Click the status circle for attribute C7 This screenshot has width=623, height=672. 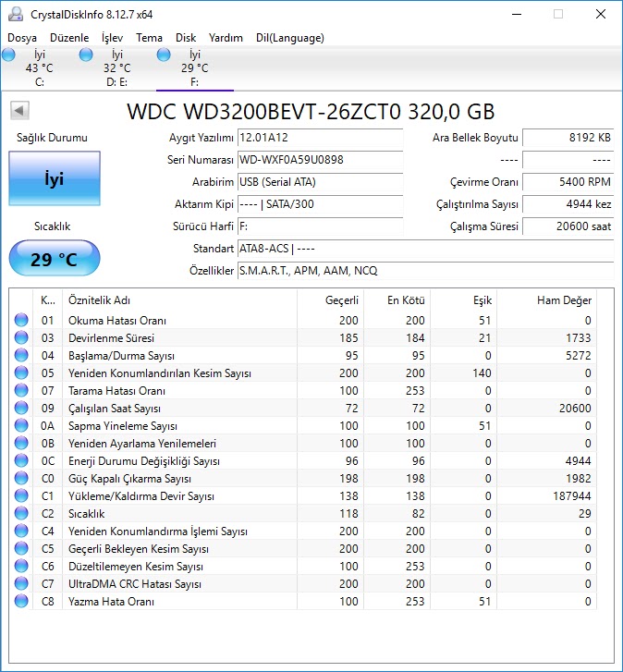(21, 583)
